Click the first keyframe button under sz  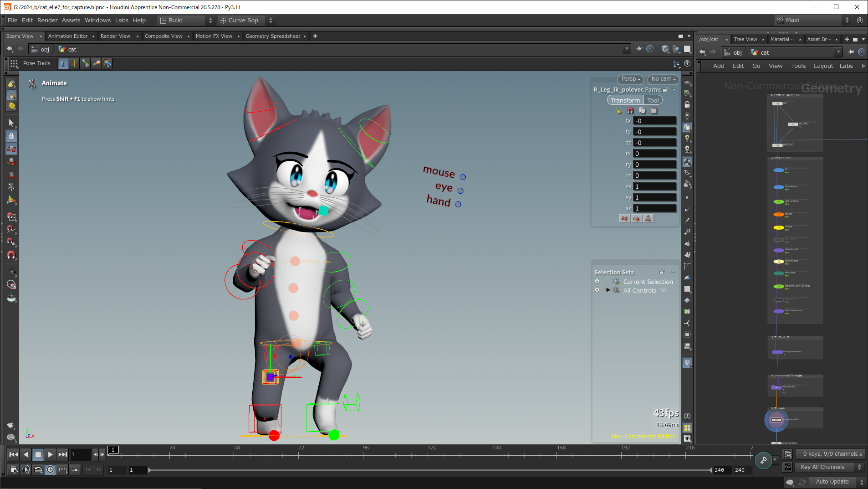tap(624, 219)
